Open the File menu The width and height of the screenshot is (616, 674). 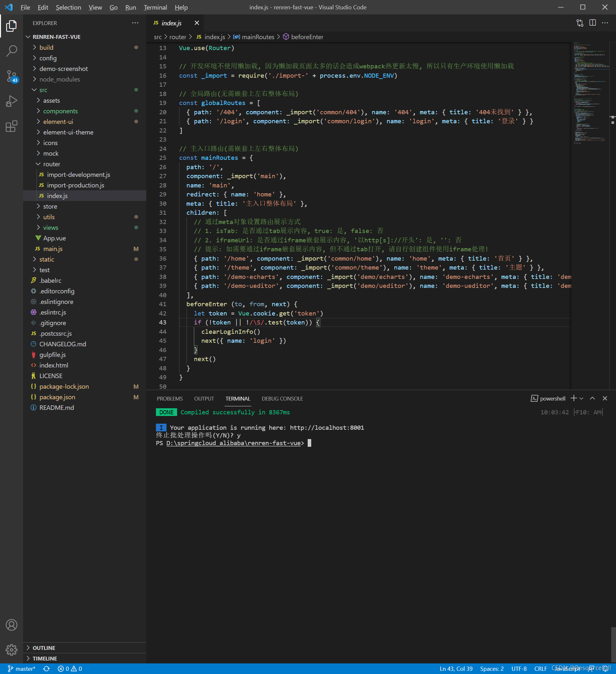[25, 7]
